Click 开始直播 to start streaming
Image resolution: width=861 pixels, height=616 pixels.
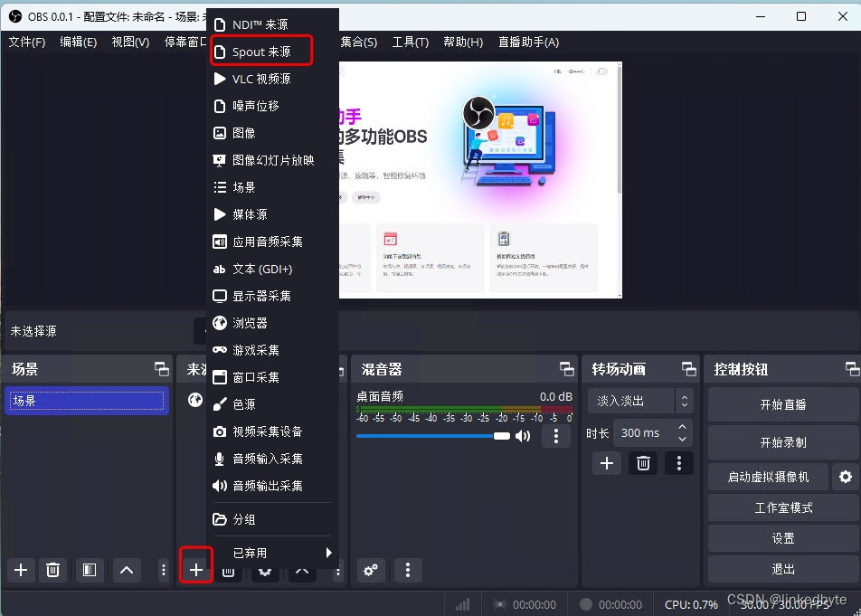[x=783, y=404]
